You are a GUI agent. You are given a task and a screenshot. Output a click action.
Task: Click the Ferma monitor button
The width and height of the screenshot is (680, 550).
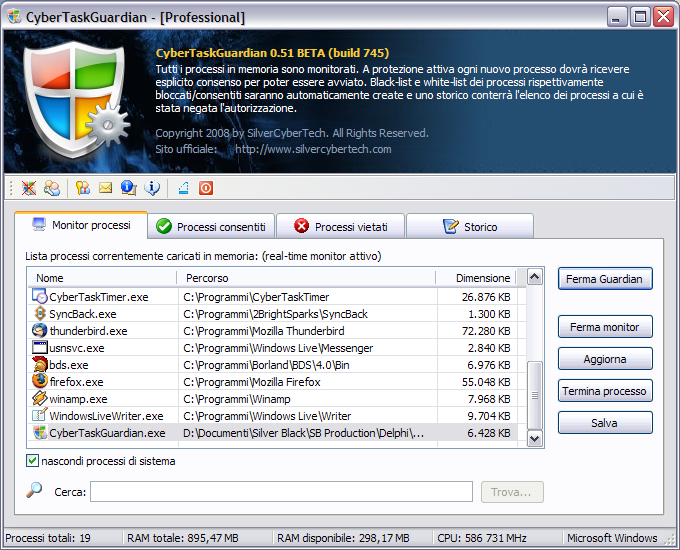[x=605, y=327]
